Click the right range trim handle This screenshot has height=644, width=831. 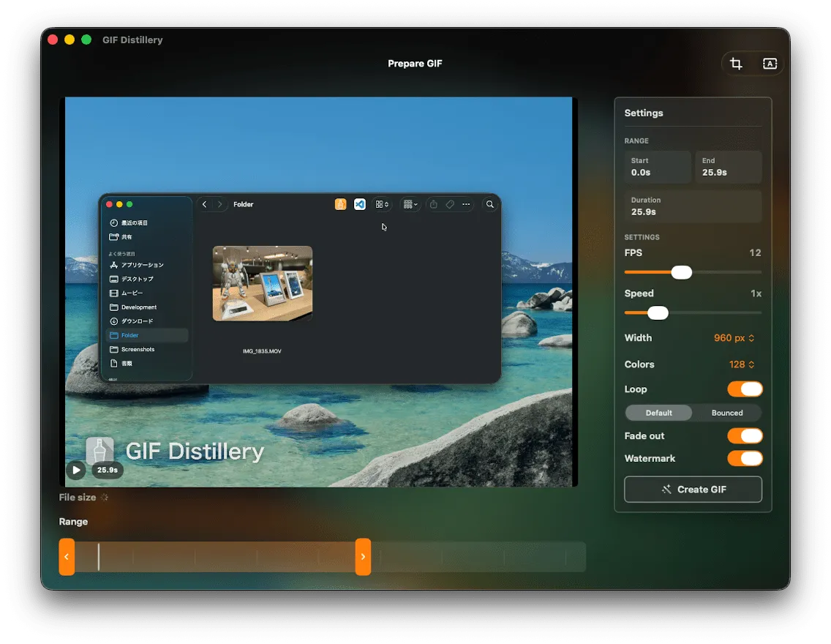363,556
